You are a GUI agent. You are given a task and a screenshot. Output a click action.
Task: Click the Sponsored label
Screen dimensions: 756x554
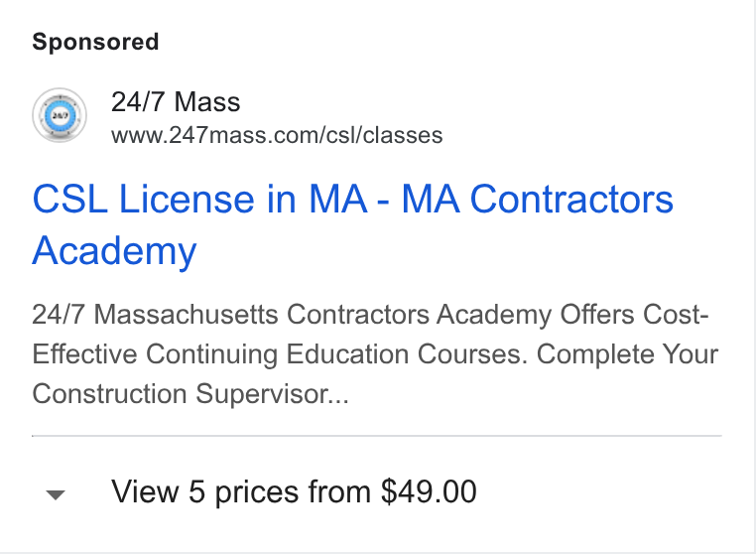point(95,42)
